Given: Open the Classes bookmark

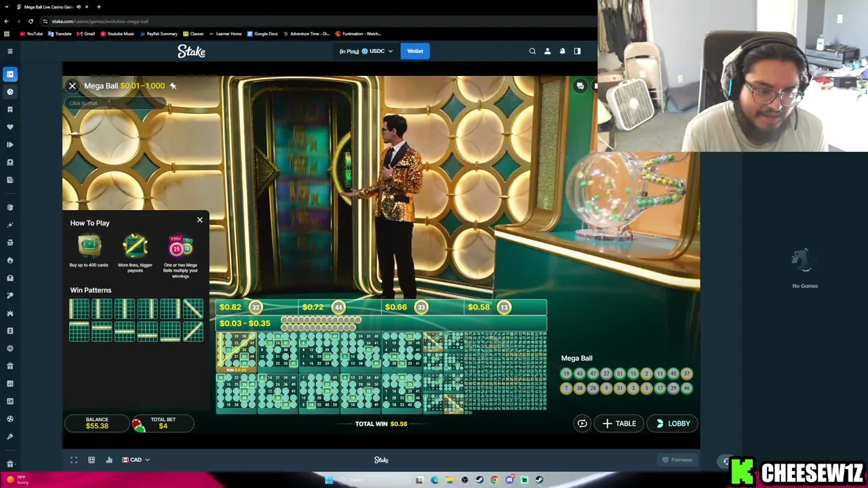Looking at the screenshot, I should (193, 33).
